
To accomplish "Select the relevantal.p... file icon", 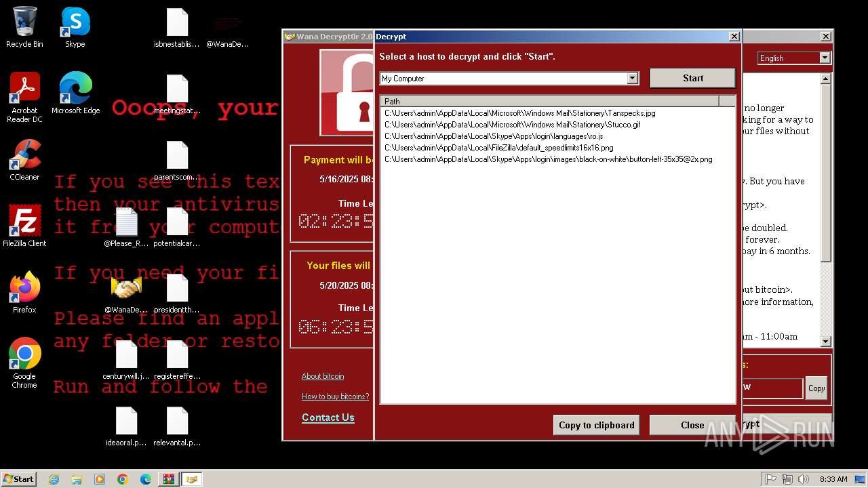I will coord(177,427).
